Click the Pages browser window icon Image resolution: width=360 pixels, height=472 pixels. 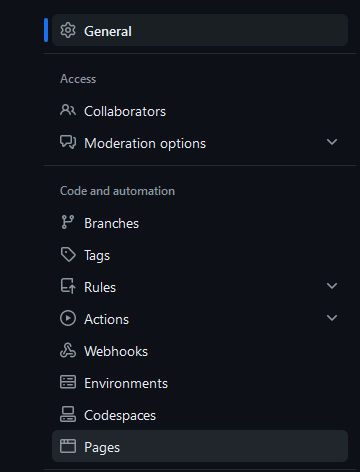[68, 446]
